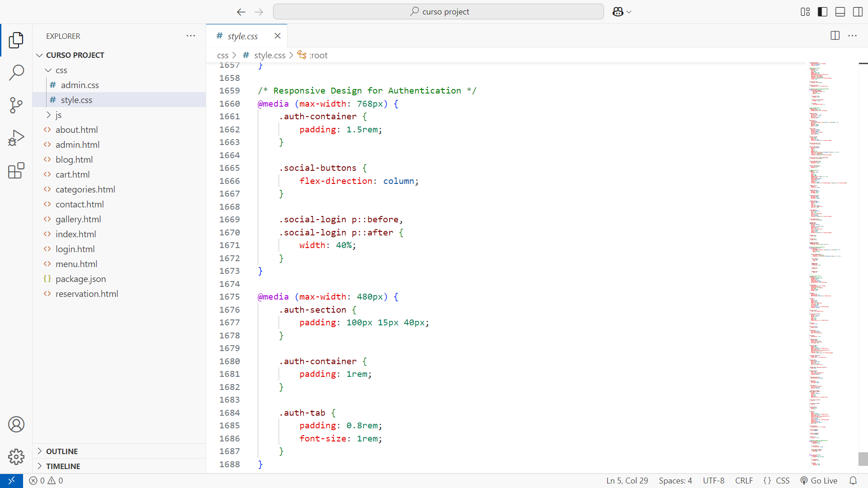Click the Customize Layout icon
The width and height of the screenshot is (868, 488).
pyautogui.click(x=805, y=12)
